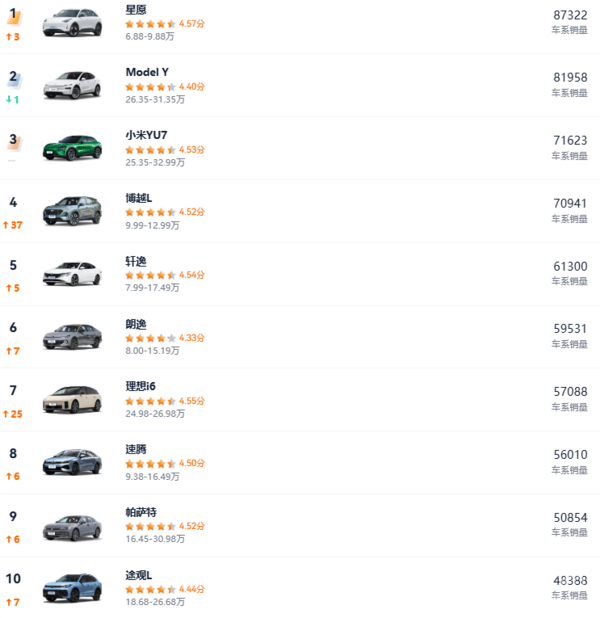Click the 博越L sales figure 70941
This screenshot has height=618, width=600.
point(570,203)
